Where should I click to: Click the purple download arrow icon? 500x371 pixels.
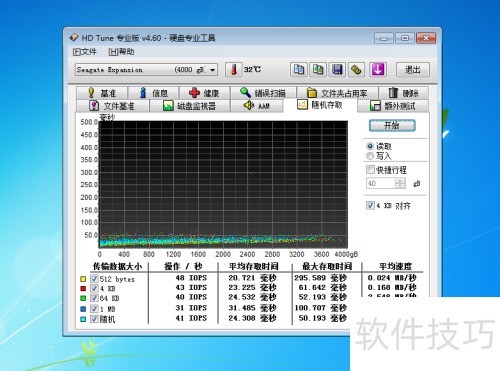(377, 70)
